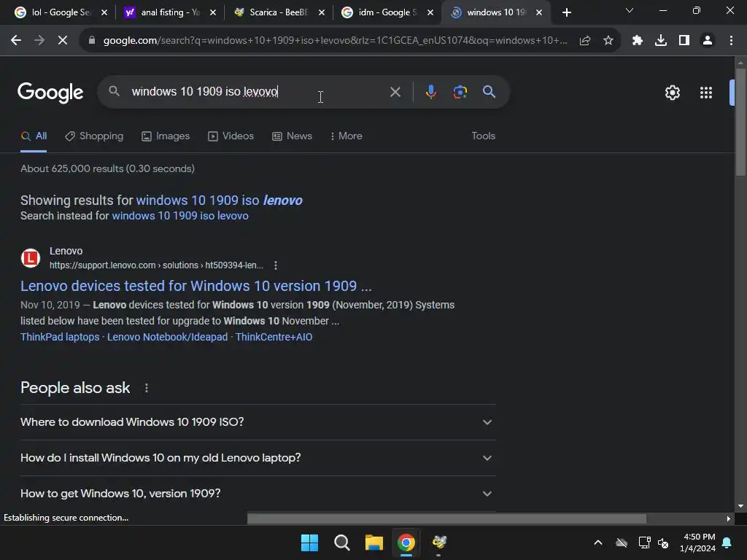Open the notifications bell
This screenshot has height=560, width=747.
(x=727, y=542)
